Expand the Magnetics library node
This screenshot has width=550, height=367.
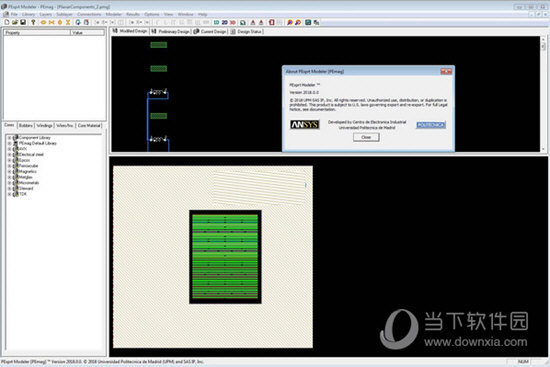pyautogui.click(x=9, y=172)
